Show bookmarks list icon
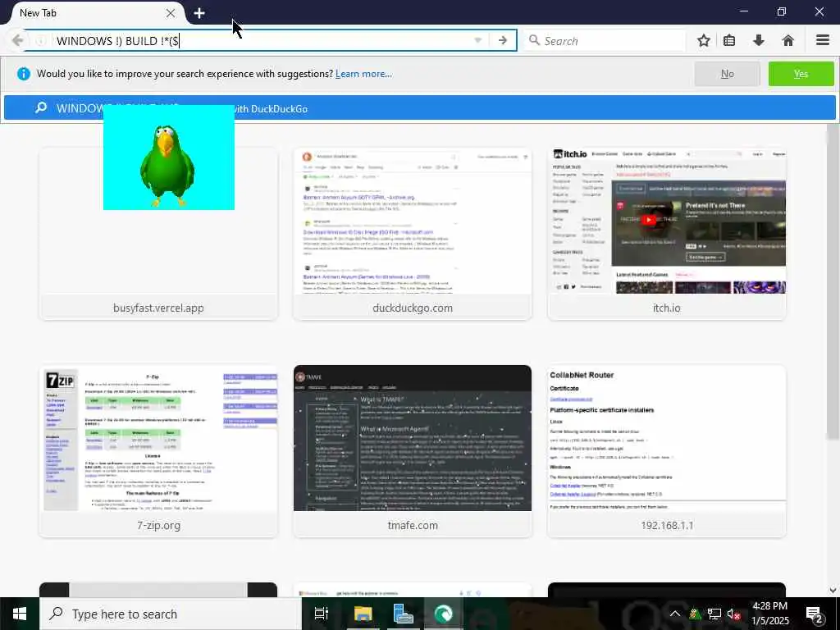Image resolution: width=840 pixels, height=630 pixels. pyautogui.click(x=729, y=40)
